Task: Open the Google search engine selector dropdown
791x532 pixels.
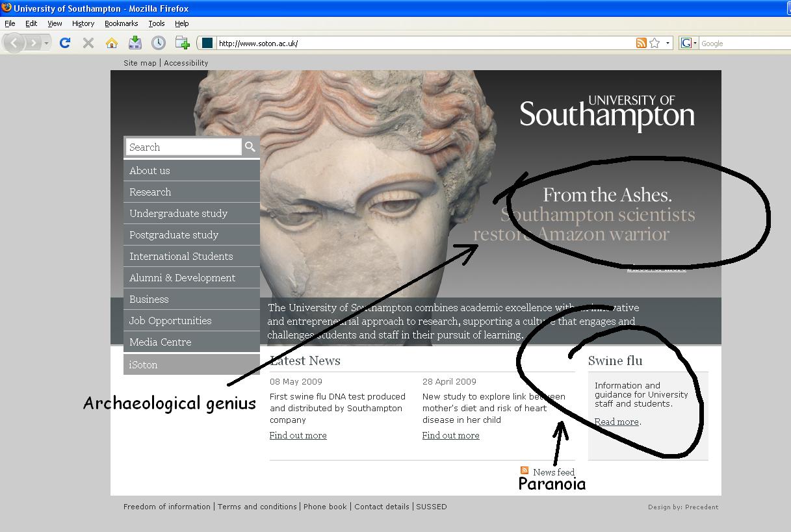Action: (688, 44)
